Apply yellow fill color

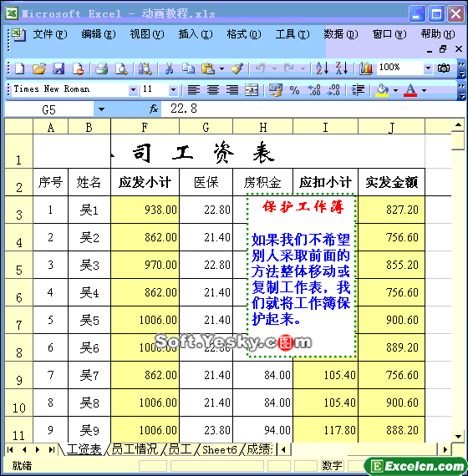point(382,90)
